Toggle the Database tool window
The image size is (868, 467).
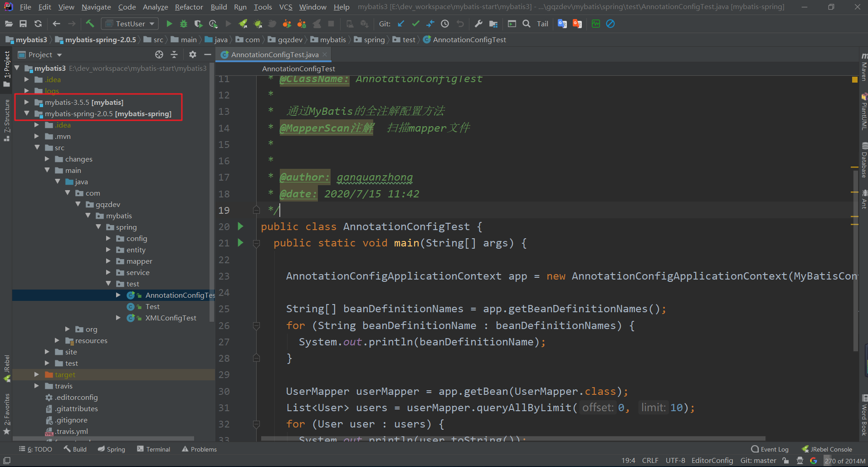click(x=864, y=160)
